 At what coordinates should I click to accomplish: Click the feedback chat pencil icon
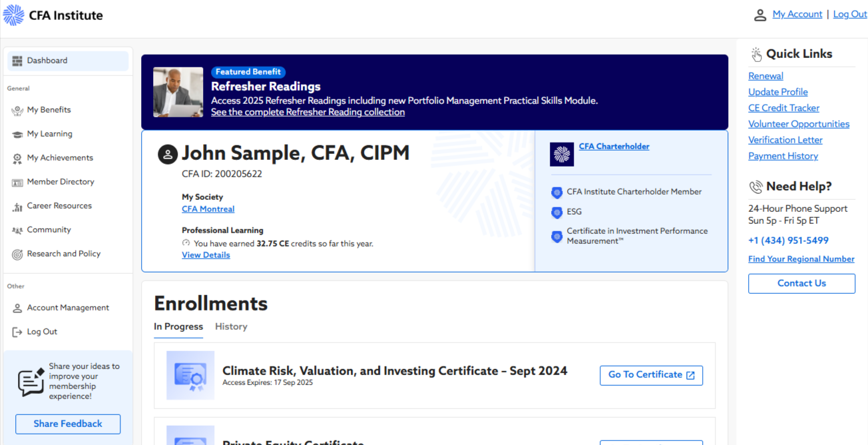31,382
